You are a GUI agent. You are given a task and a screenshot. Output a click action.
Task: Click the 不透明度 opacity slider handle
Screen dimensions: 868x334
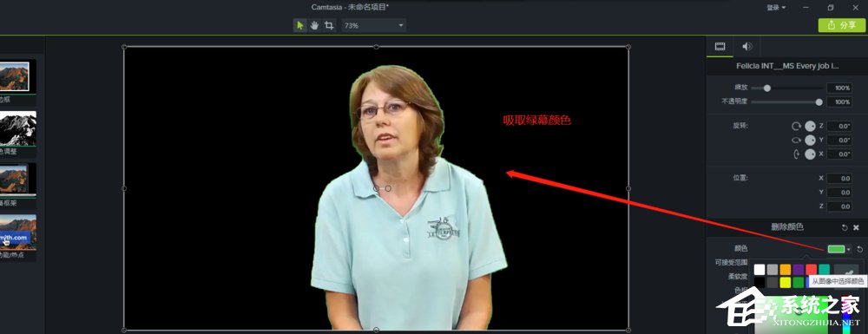point(819,102)
